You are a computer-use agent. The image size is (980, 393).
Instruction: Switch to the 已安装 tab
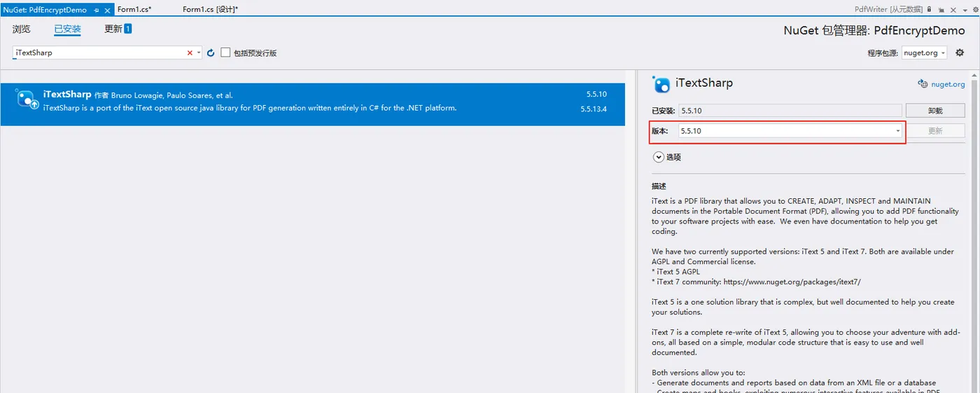point(68,29)
